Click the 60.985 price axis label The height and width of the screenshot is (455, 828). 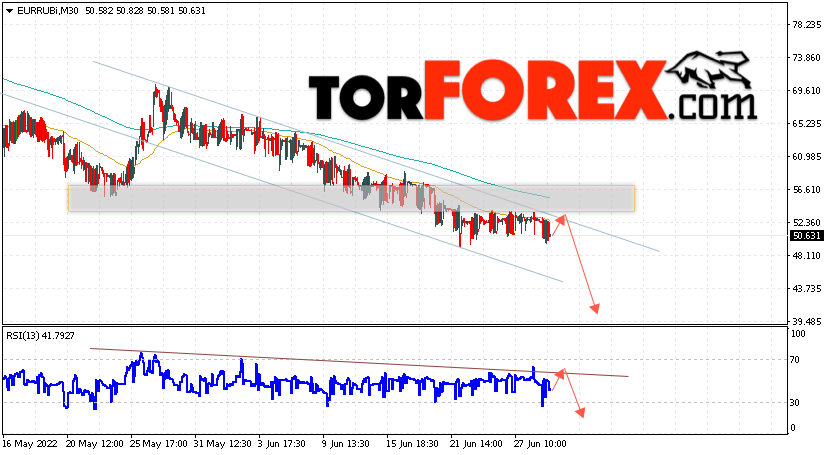(806, 157)
